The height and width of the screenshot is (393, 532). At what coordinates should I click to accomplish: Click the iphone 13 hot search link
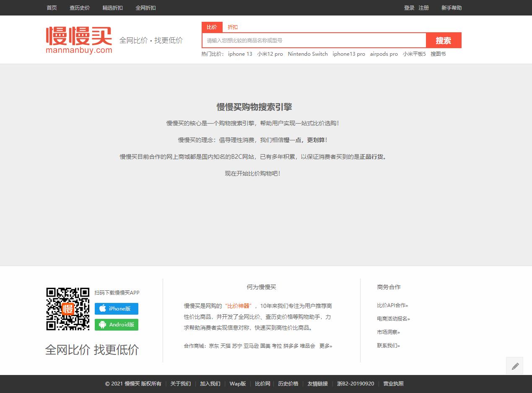240,54
